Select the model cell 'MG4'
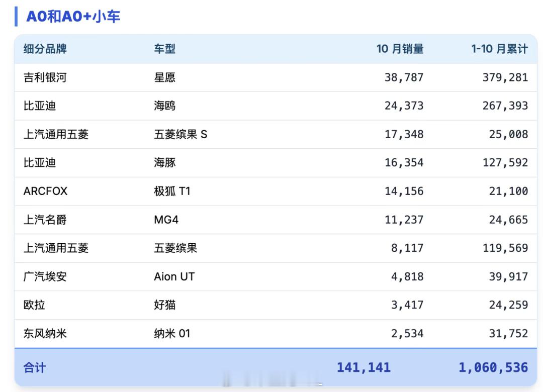The image size is (543, 392). click(166, 220)
